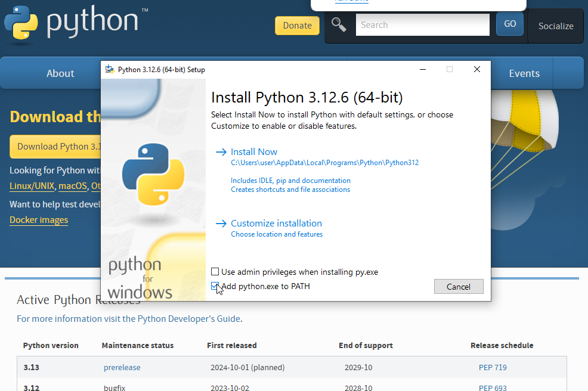The image size is (588, 391).
Task: Click the arrow icon beside Customize installation
Action: [221, 224]
